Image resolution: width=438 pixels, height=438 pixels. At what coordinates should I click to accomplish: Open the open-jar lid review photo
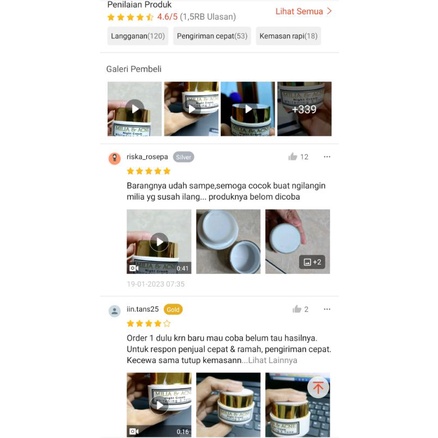[x=228, y=242]
